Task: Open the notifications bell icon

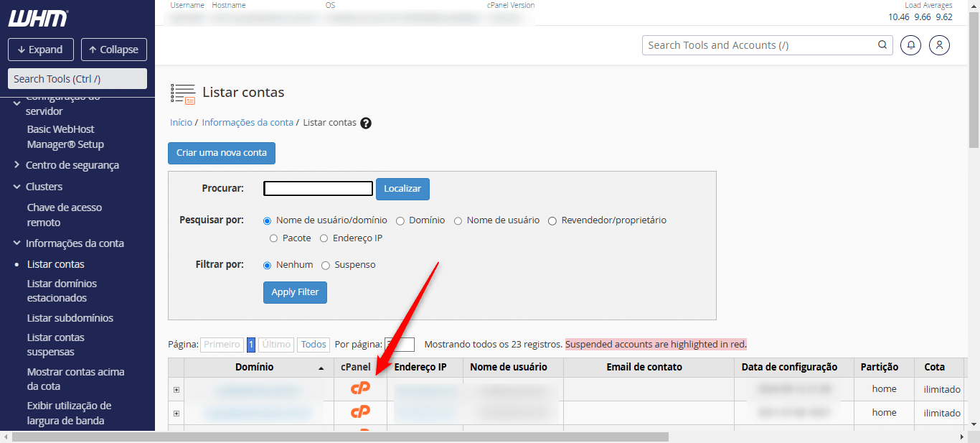Action: tap(911, 45)
